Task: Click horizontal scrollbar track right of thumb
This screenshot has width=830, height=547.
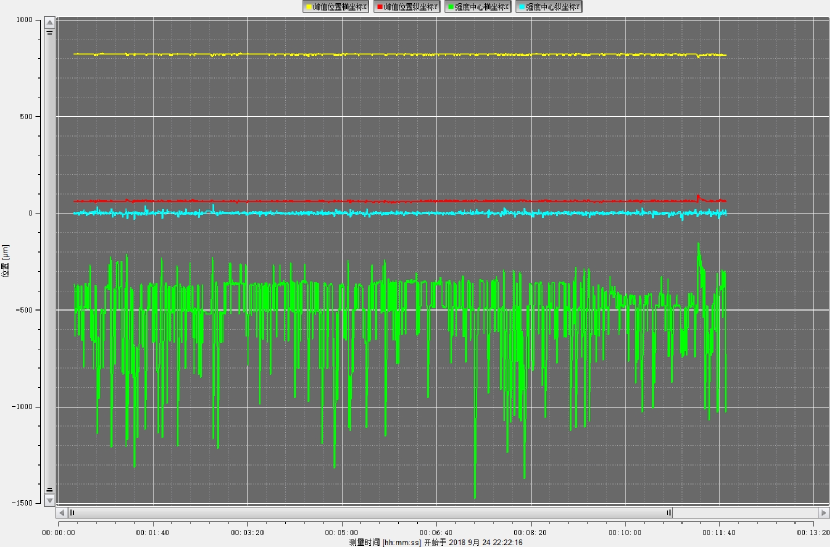Action: (745, 513)
